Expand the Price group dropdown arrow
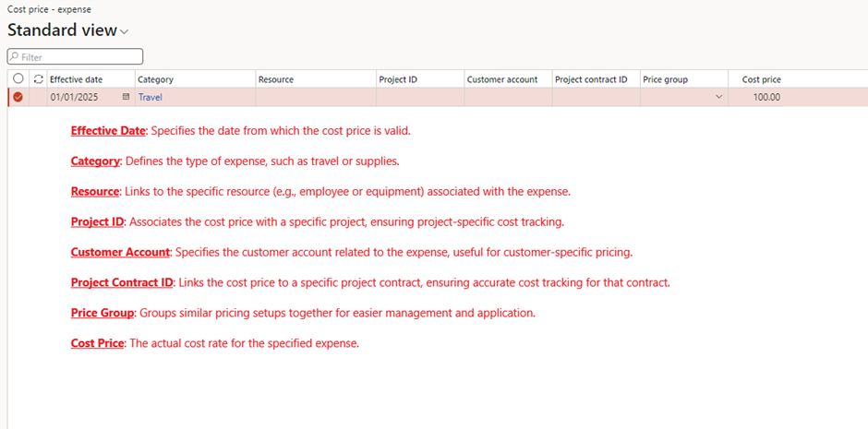868x429 pixels. coord(719,97)
